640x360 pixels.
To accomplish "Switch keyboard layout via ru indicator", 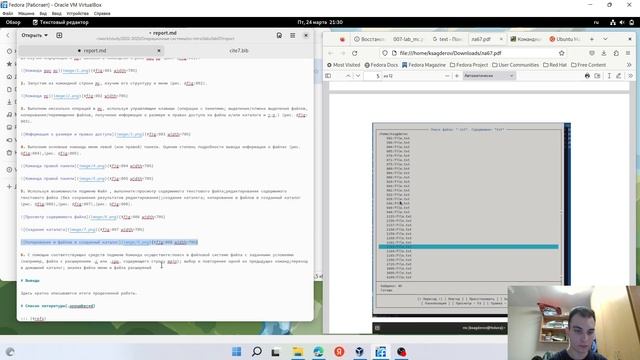I will [596, 22].
